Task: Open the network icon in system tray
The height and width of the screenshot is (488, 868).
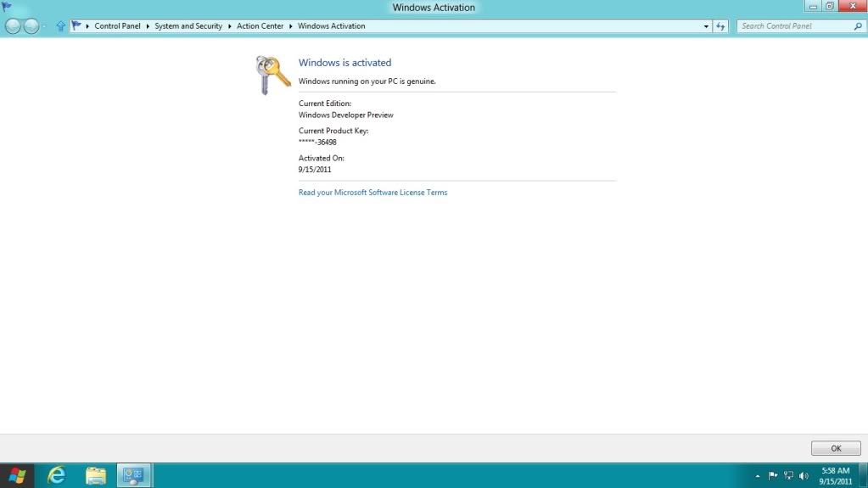Action: [x=788, y=475]
